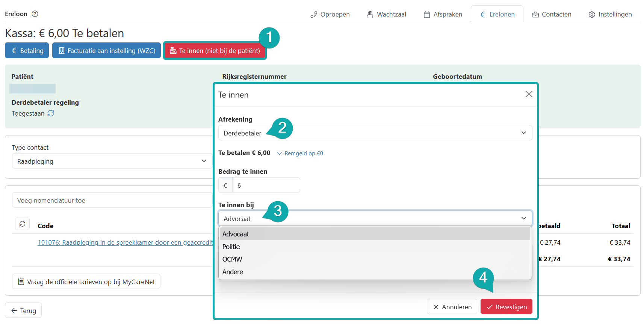
Task: Click the Toegestaan status text
Action: [x=28, y=113]
